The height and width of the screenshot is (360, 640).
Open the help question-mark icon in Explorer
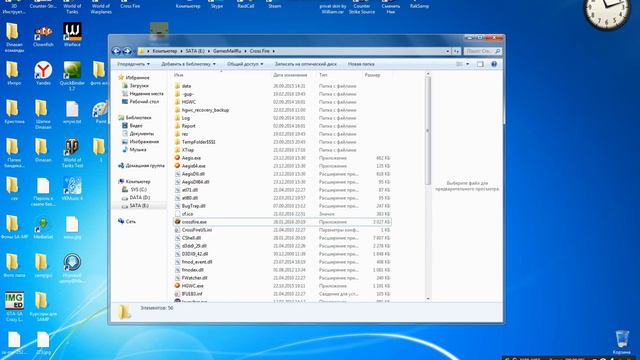point(494,64)
